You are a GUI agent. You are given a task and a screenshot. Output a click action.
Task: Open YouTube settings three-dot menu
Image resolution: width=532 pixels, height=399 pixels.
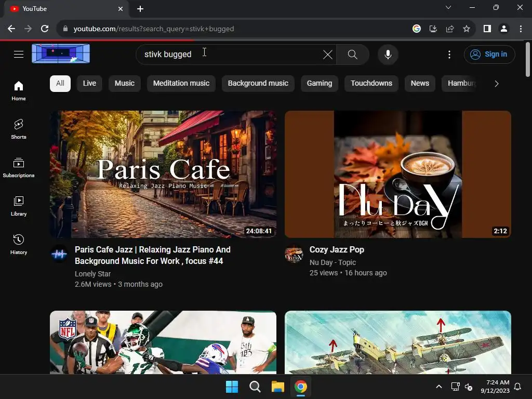coord(449,54)
